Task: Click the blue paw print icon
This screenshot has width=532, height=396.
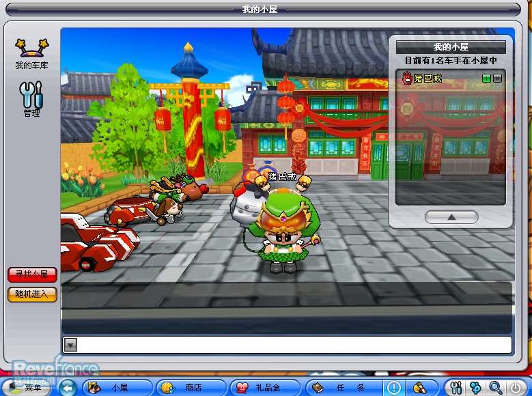Action: [x=476, y=388]
